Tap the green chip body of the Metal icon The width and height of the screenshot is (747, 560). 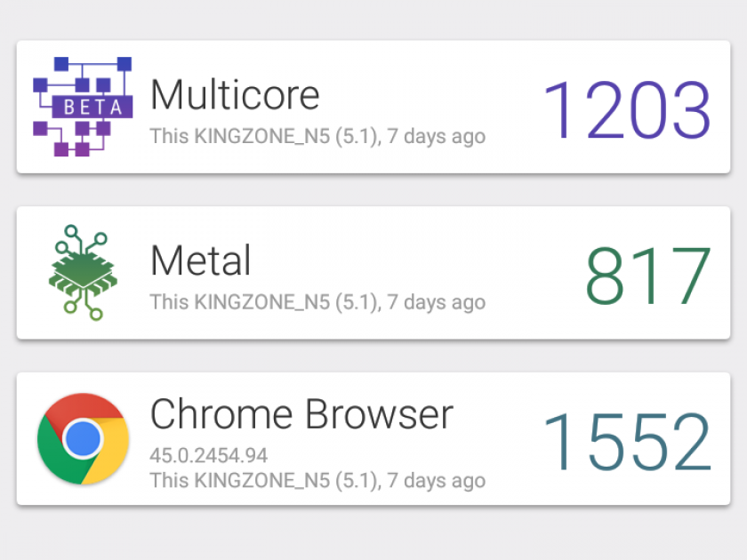click(83, 270)
